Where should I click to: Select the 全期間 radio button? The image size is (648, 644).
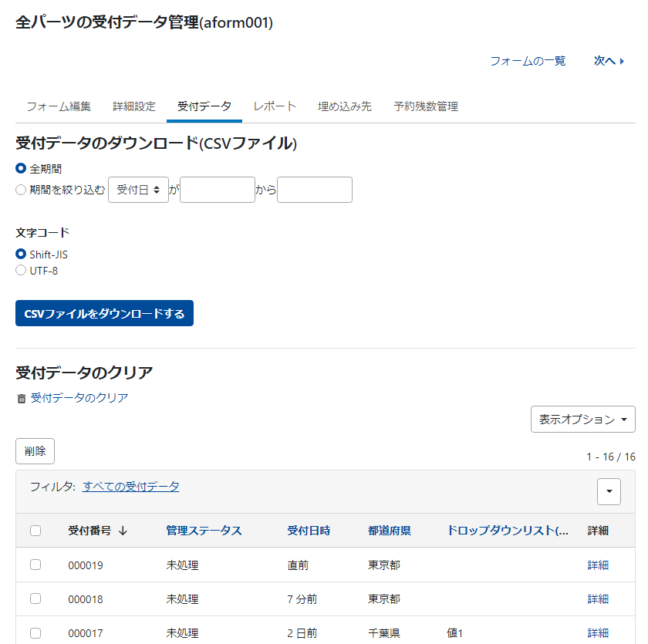21,168
